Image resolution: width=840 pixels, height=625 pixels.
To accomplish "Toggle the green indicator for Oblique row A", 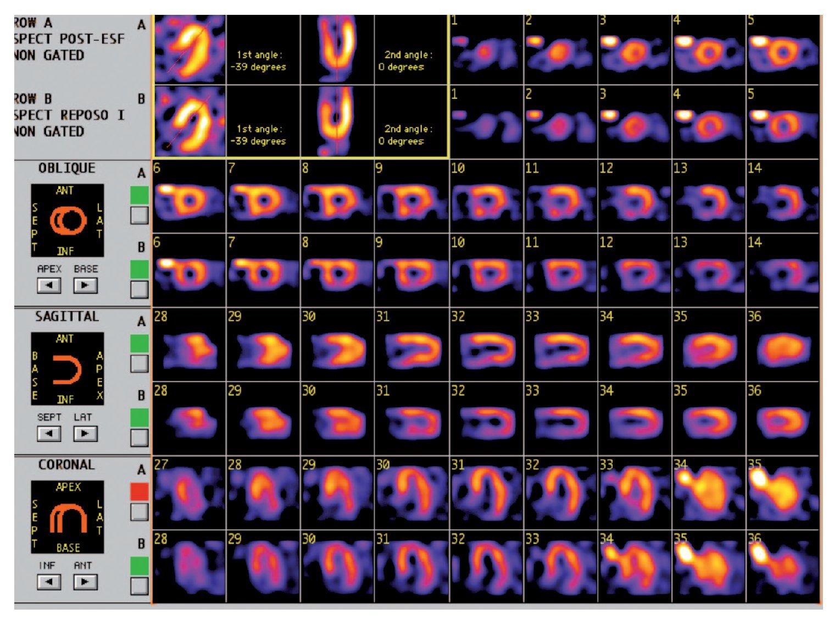I will point(140,195).
